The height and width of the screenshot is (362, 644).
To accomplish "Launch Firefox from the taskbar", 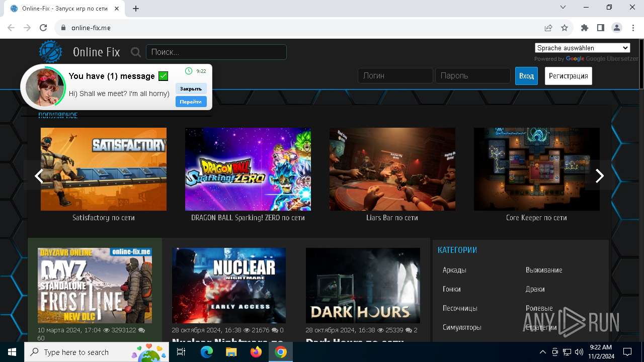I will (256, 352).
